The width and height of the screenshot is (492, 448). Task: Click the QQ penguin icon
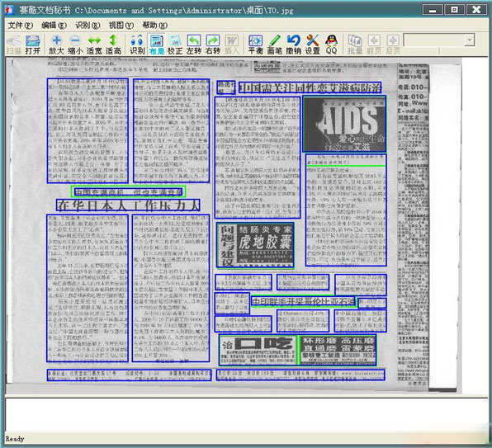(x=331, y=45)
